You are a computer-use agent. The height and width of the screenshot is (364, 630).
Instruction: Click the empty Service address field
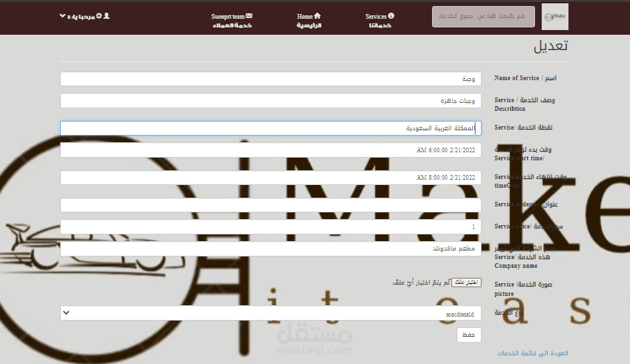tap(271, 204)
